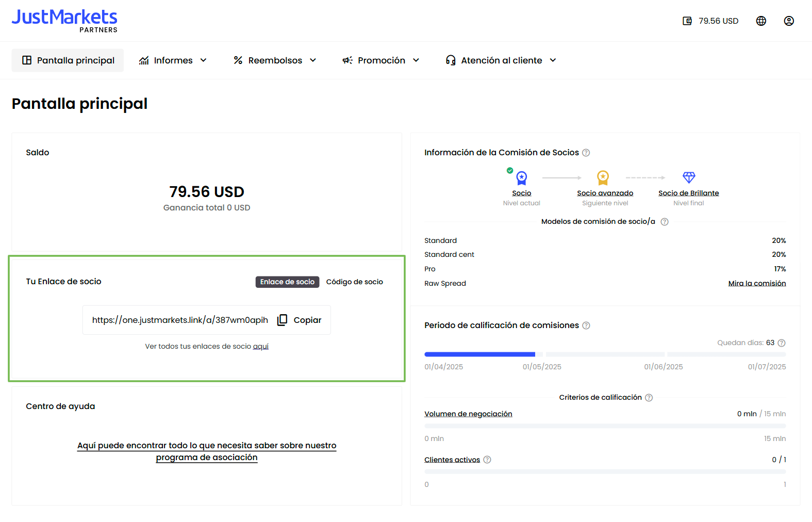The height and width of the screenshot is (522, 812).
Task: Open the wallet balance icon in header
Action: tap(687, 21)
